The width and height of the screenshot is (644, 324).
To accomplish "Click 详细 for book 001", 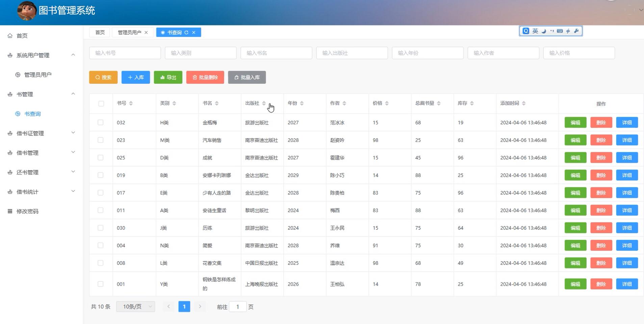I will 627,284.
